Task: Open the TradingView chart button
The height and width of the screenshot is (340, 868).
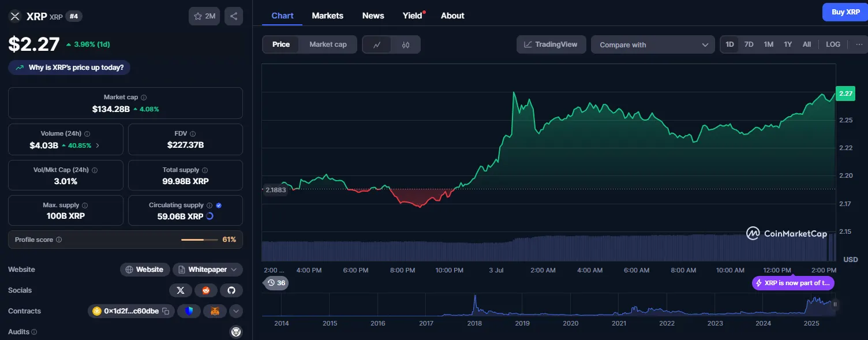Action: click(551, 44)
